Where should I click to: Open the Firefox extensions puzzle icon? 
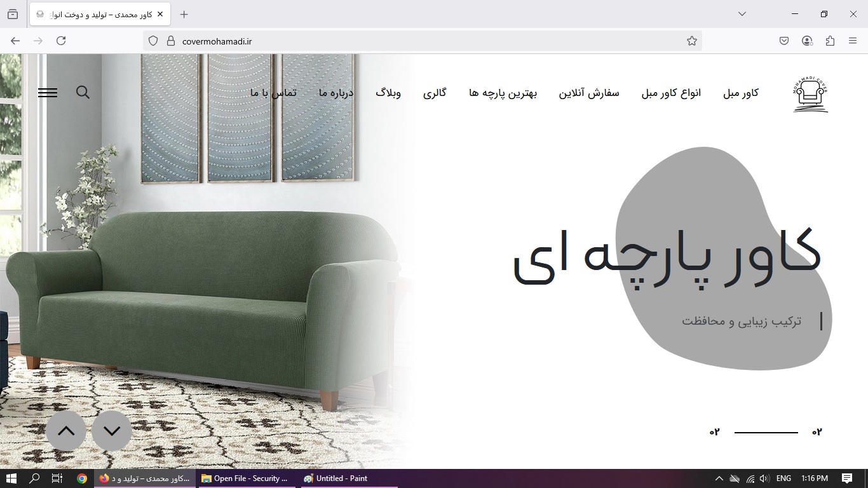(830, 41)
